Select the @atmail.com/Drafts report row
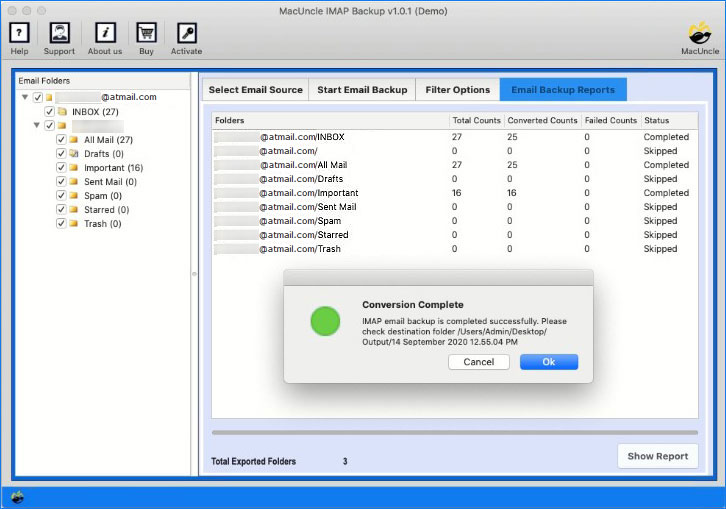Screen dimensions: 726x509 pyautogui.click(x=455, y=179)
